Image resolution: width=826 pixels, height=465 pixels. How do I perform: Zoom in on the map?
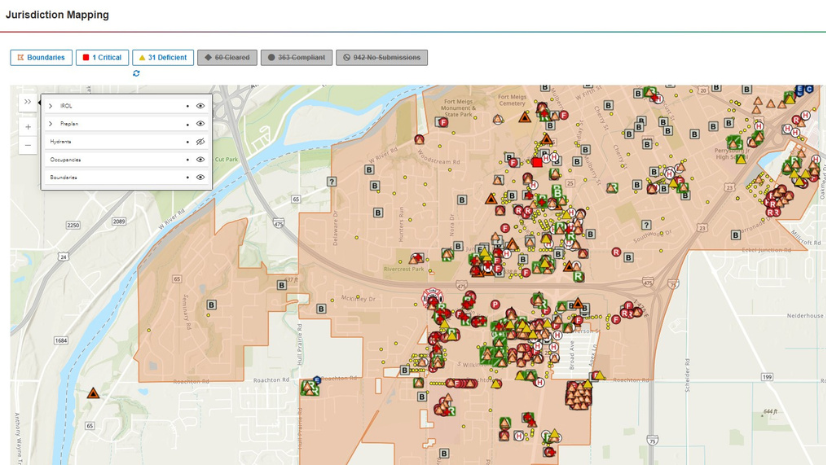coord(28,127)
